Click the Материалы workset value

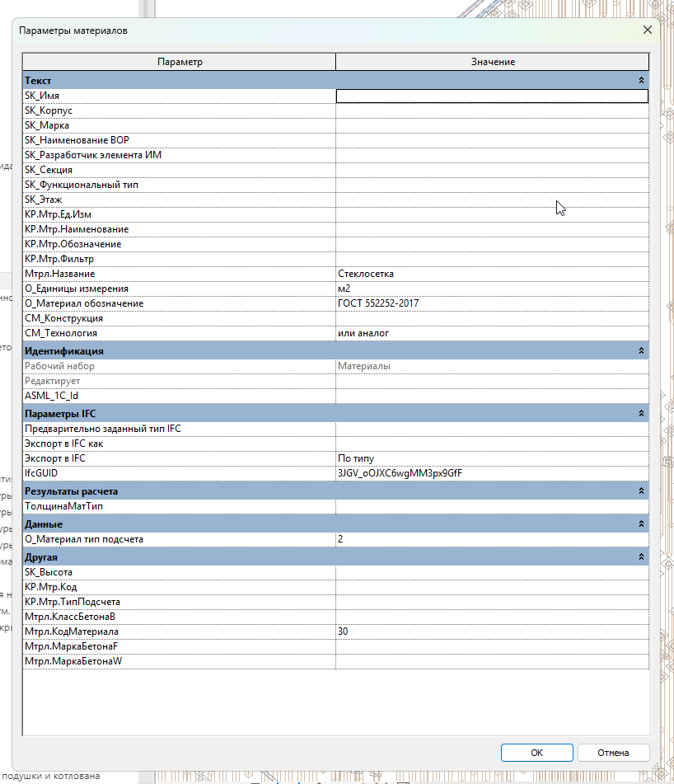(492, 366)
